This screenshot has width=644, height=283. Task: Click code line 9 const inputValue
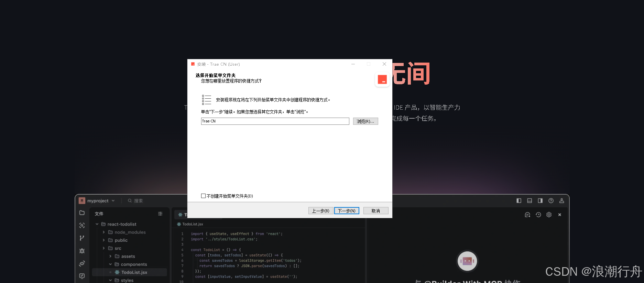246,276
